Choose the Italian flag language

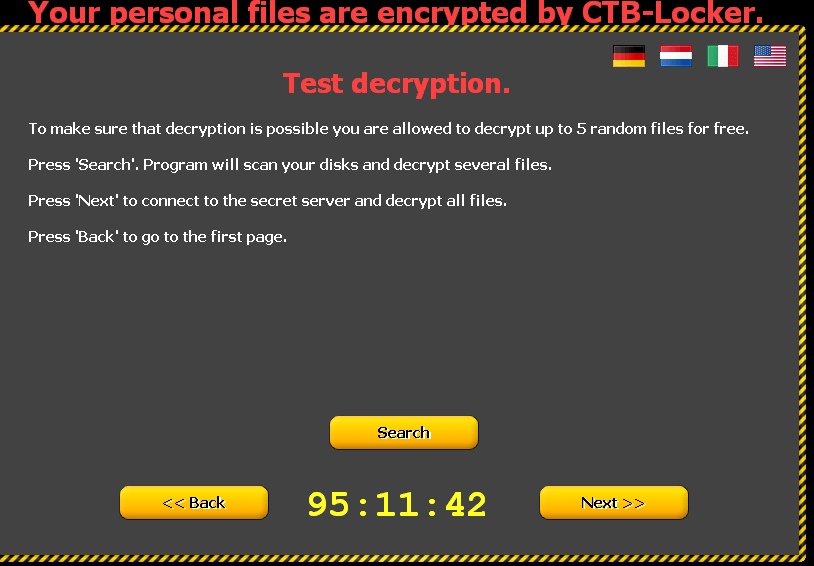click(723, 56)
